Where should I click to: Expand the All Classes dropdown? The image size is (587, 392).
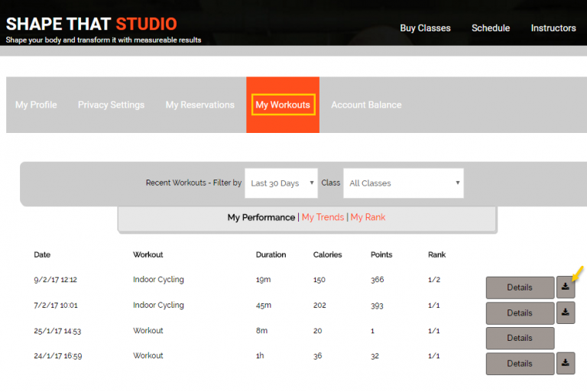point(404,183)
